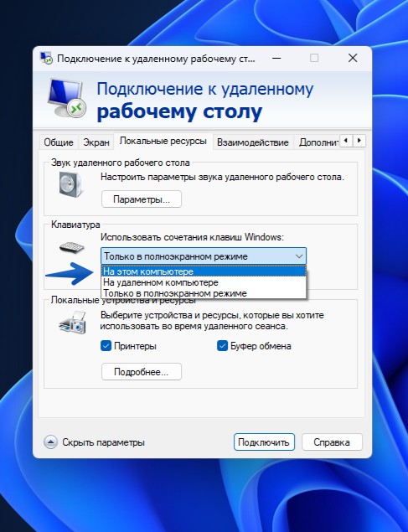Image resolution: width=408 pixels, height=532 pixels.
Task: Click the Подключить button
Action: (x=264, y=442)
